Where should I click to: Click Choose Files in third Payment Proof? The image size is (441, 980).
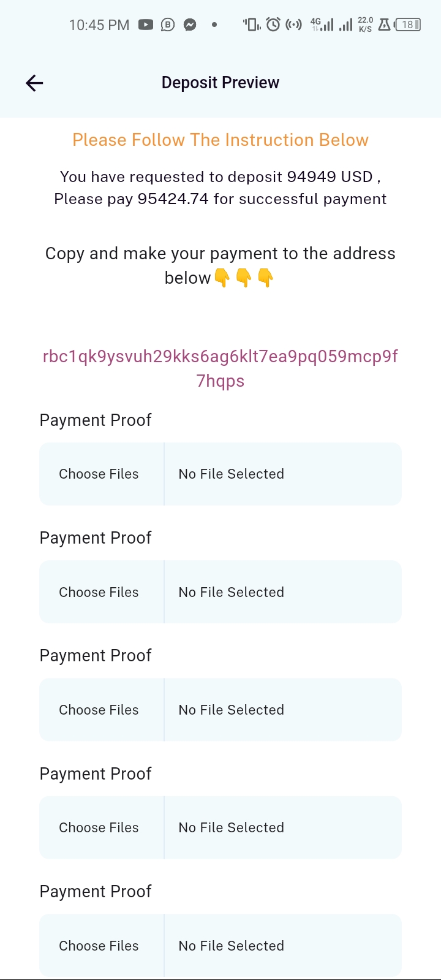(x=99, y=710)
